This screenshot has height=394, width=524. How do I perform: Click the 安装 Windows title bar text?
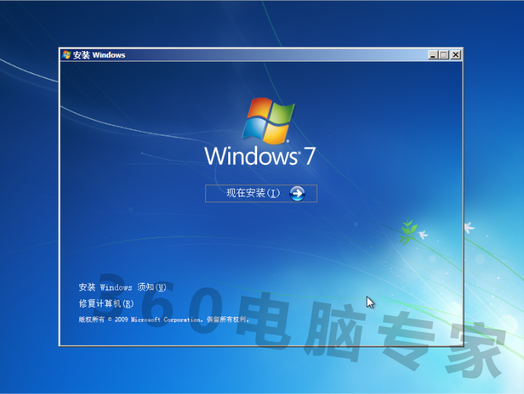pyautogui.click(x=99, y=55)
